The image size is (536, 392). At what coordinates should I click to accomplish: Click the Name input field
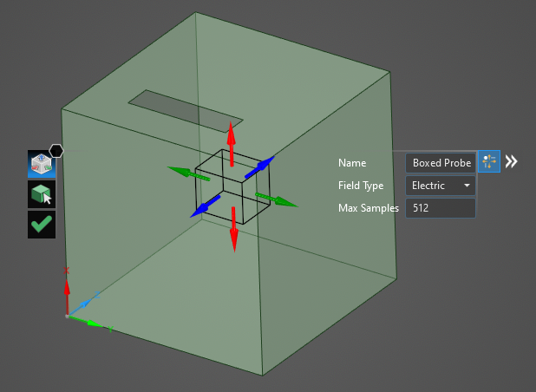[x=441, y=163]
